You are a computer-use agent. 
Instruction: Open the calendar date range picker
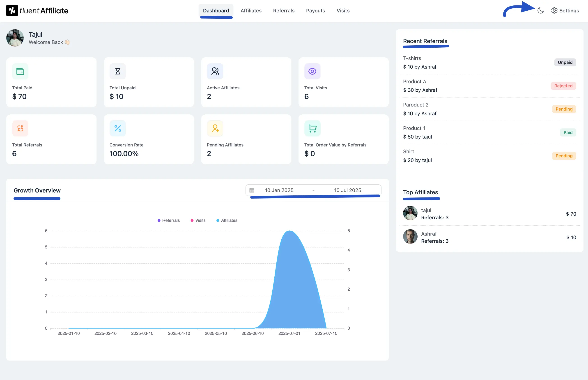tap(252, 190)
